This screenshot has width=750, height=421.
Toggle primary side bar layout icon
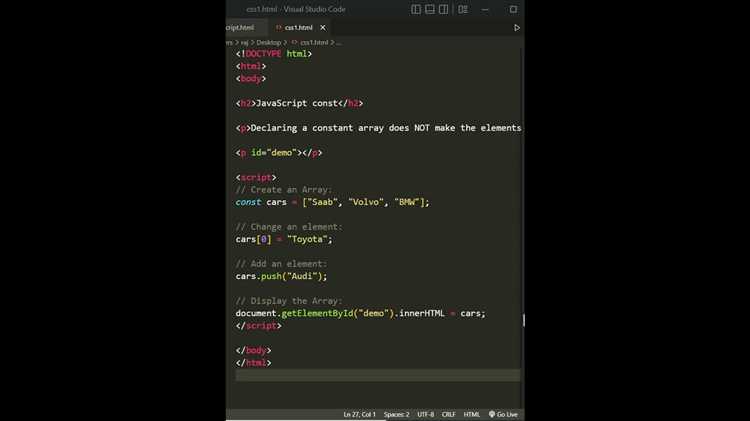(x=416, y=9)
